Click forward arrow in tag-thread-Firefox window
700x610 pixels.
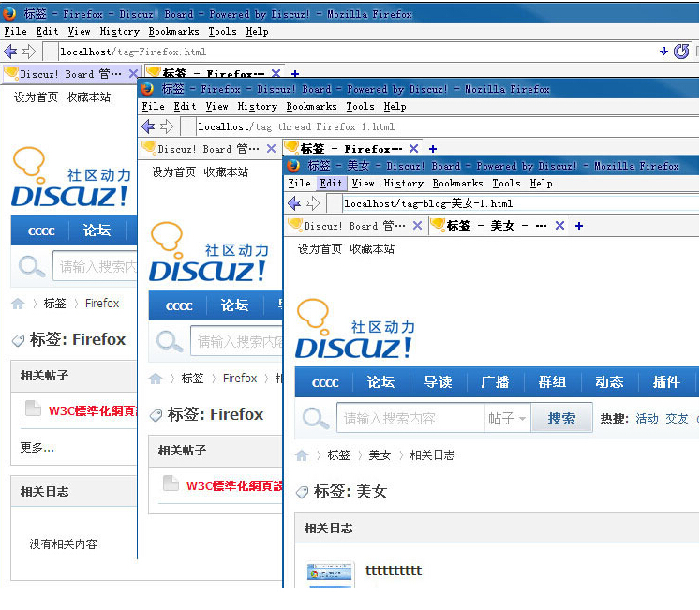pyautogui.click(x=166, y=126)
